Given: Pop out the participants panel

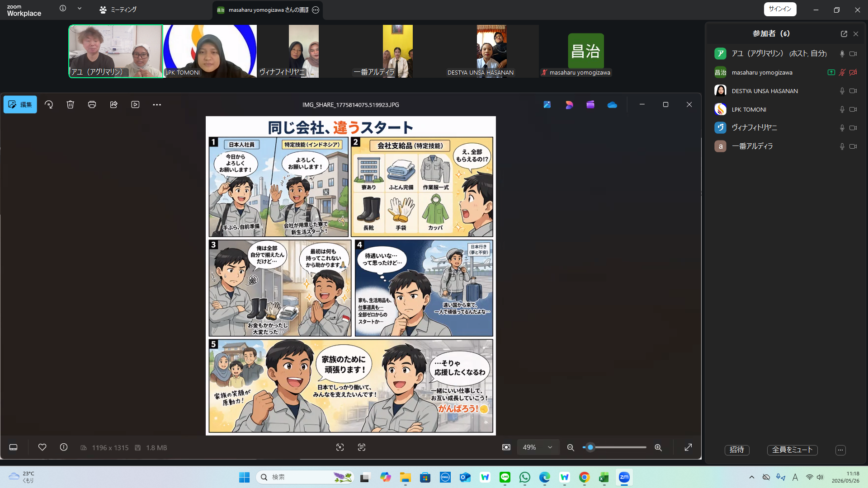Looking at the screenshot, I should [844, 34].
